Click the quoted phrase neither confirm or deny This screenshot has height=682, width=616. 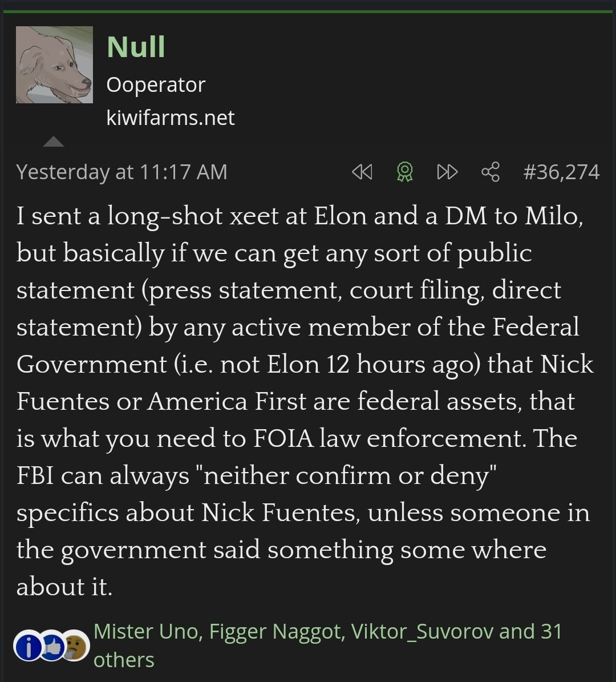(x=347, y=475)
